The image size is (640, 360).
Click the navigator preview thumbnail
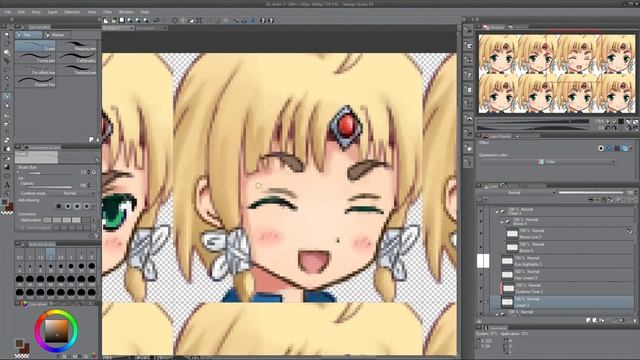pos(557,73)
